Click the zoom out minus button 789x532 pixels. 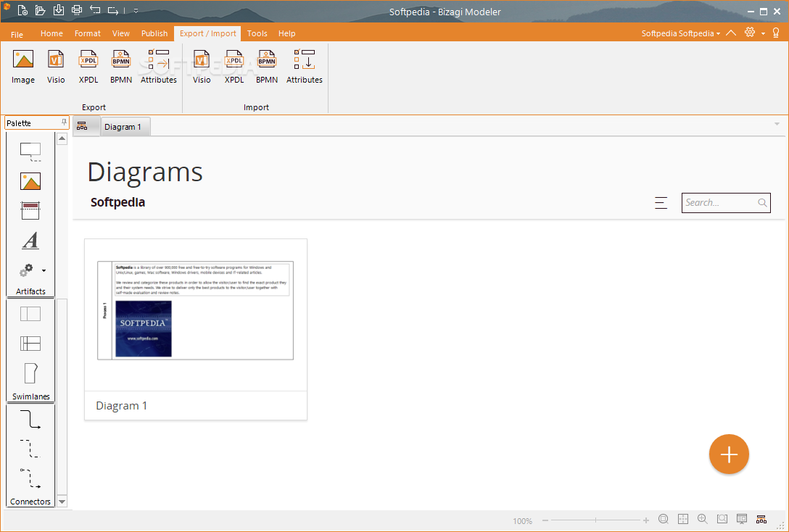pos(545,520)
